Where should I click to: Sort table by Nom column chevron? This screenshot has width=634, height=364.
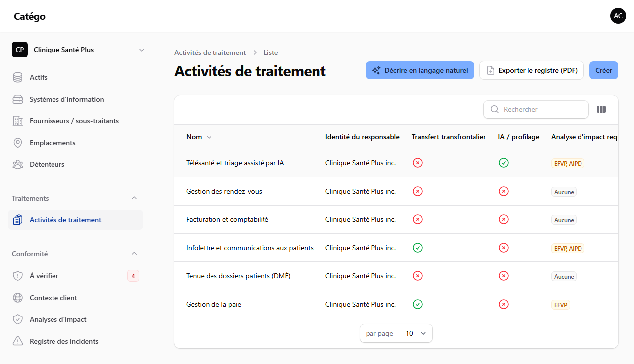(x=209, y=137)
